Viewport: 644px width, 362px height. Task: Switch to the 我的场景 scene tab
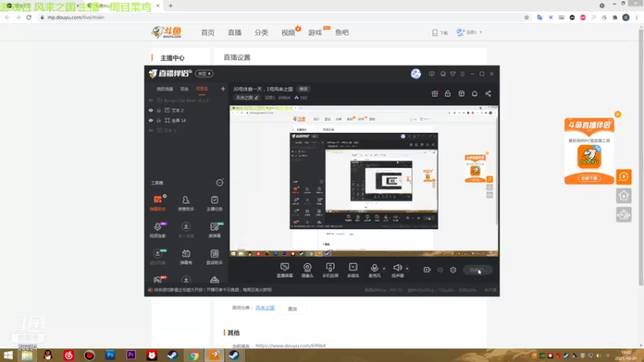pyautogui.click(x=165, y=88)
